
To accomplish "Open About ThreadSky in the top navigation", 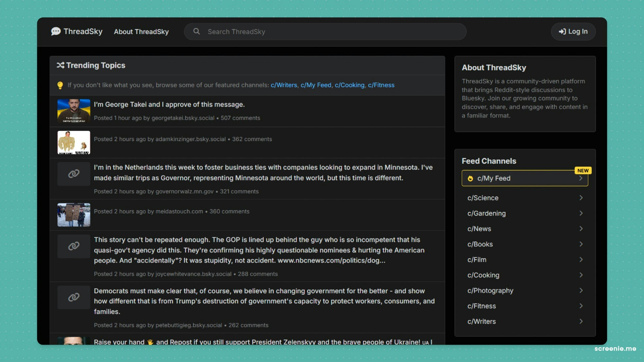I will pos(141,32).
